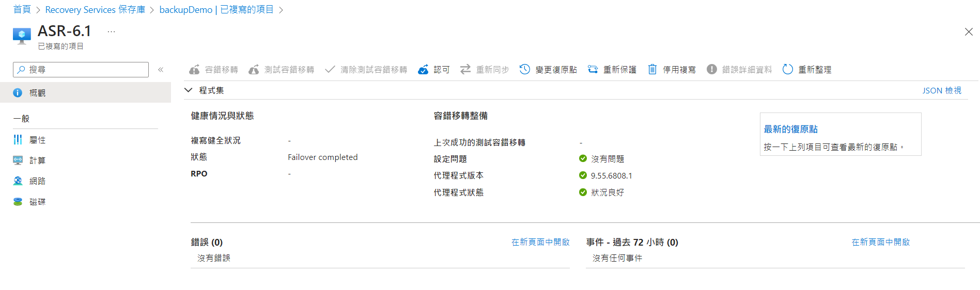Click the 停用複寫 trash icon
Viewport: 980px width, 290px height.
coord(652,69)
